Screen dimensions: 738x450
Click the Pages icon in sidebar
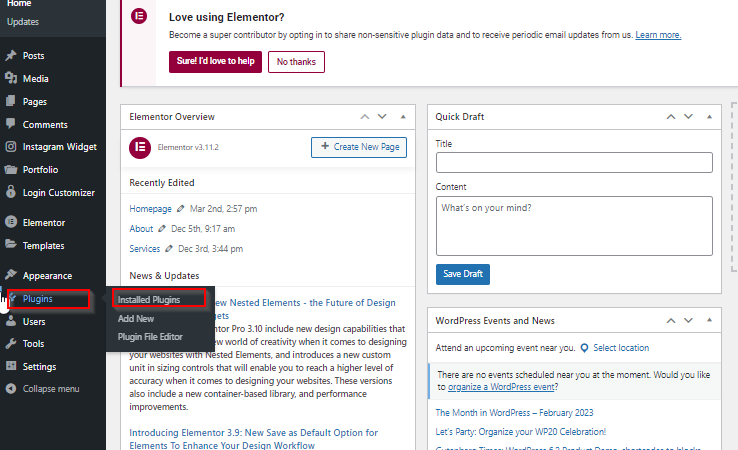[x=11, y=101]
